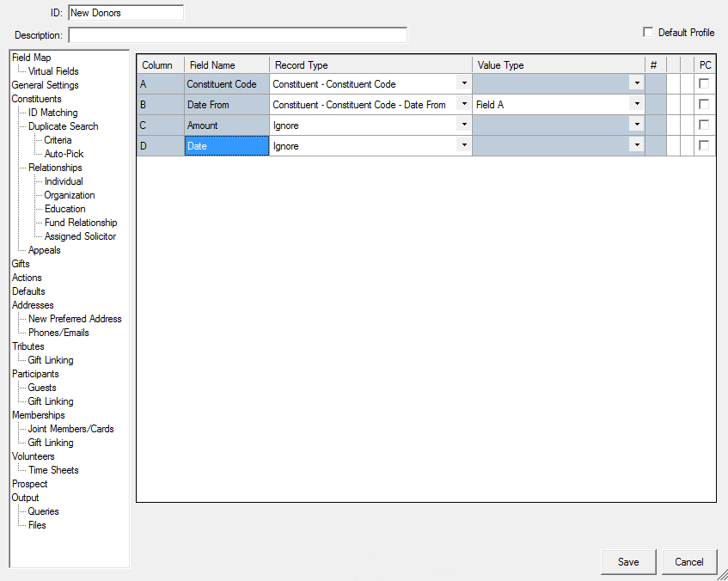Viewport: 728px width, 581px height.
Task: Toggle PC checkbox for Amount row
Action: click(704, 125)
